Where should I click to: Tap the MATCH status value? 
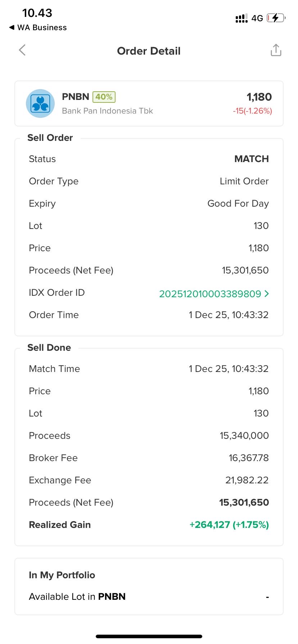coord(251,159)
